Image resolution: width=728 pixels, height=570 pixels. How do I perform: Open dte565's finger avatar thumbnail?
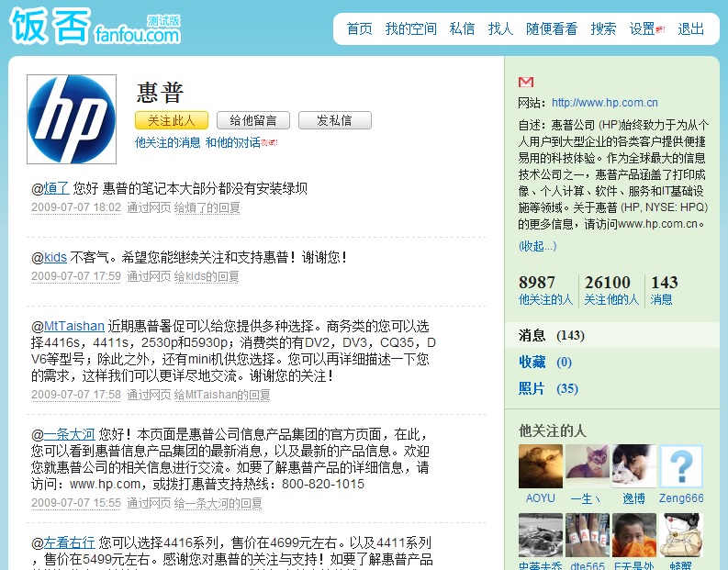pos(587,535)
